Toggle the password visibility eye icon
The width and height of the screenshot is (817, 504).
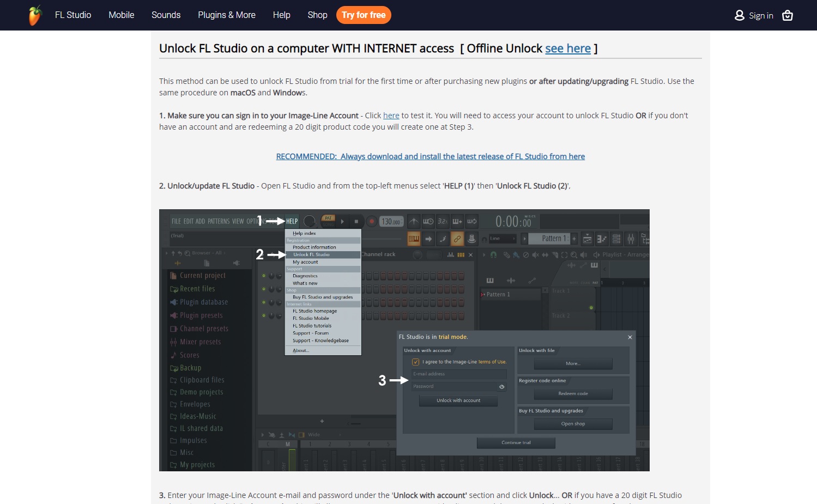502,386
